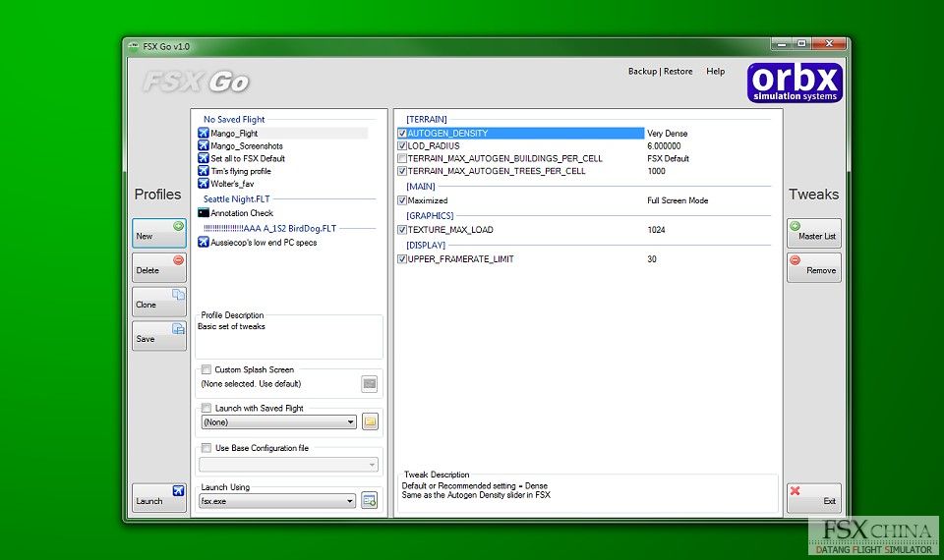Click the orbx simulation systems logo
This screenshot has width=944, height=560.
point(795,83)
